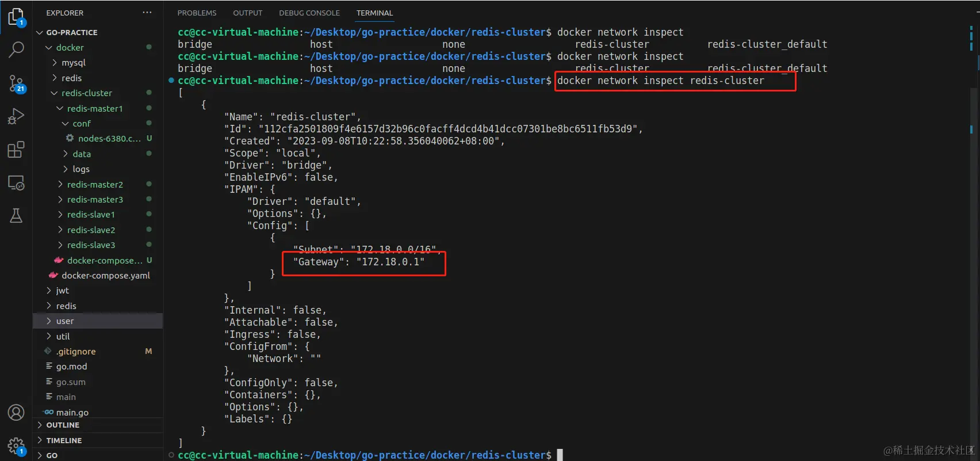980x461 pixels.
Task: Open Explorer more actions ellipsis
Action: click(147, 13)
